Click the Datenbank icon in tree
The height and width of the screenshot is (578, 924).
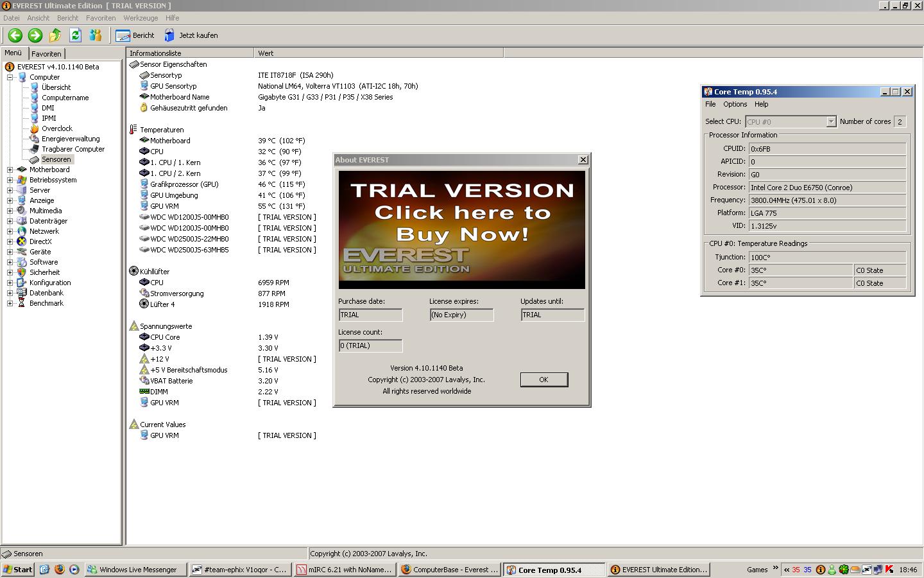click(x=22, y=293)
